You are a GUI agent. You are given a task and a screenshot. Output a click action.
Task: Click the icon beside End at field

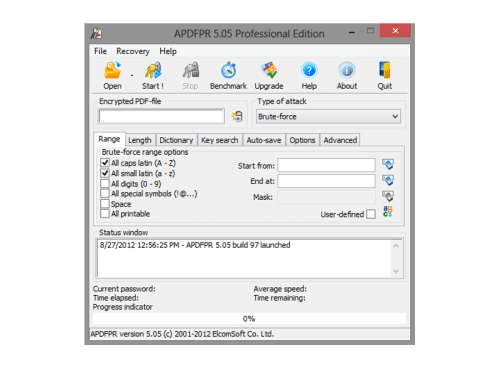tap(388, 180)
